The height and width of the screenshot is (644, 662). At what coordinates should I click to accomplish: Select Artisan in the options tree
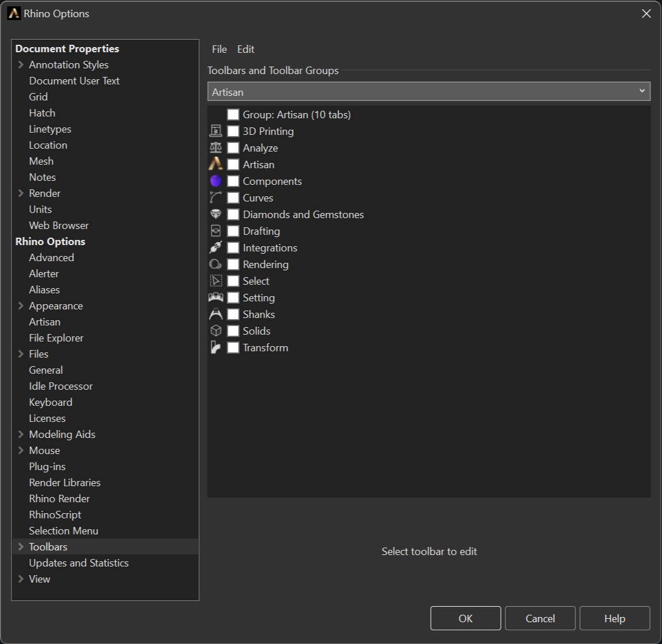click(x=45, y=322)
